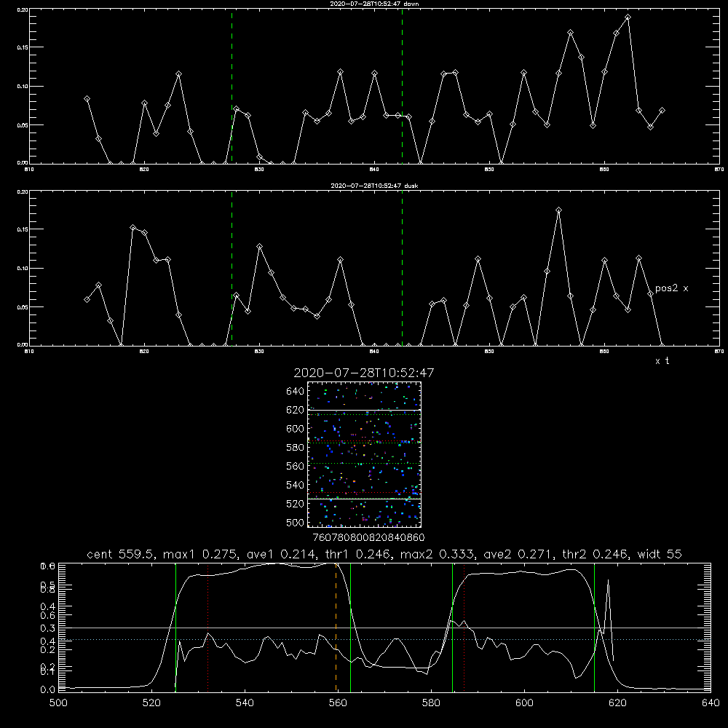Click the 0.15 y-axis label of the dusk plot

point(22,229)
